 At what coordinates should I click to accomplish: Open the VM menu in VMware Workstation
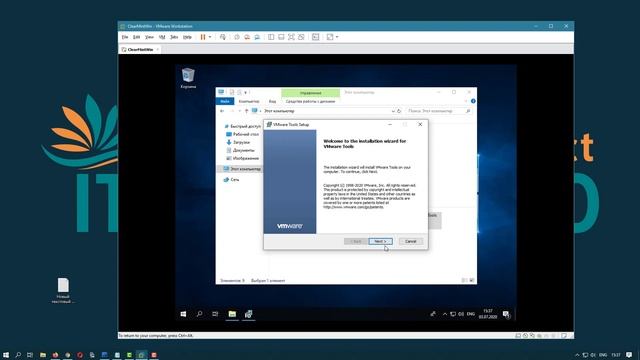162,37
